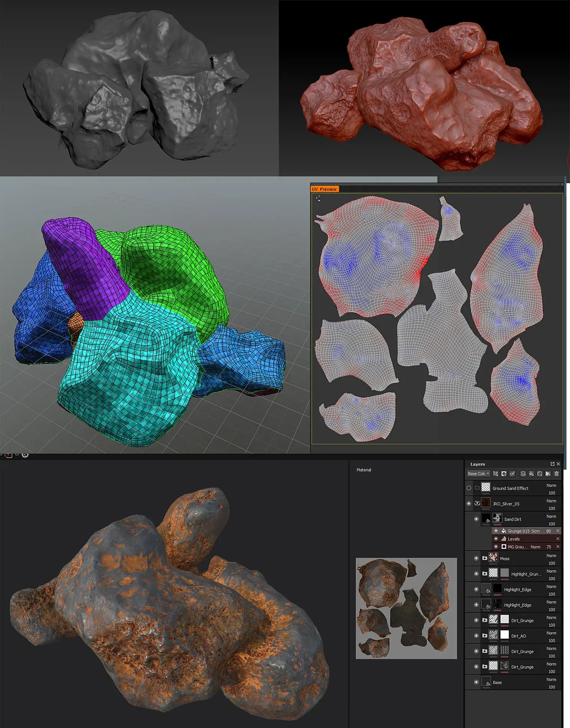Switch to the UV Preview tab

coord(324,189)
